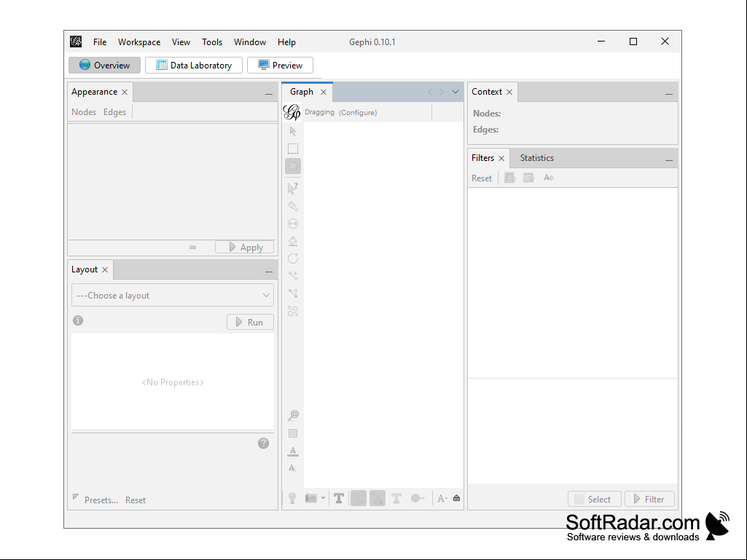Select the Edge Pencil tool
This screenshot has width=747, height=560.
293,276
